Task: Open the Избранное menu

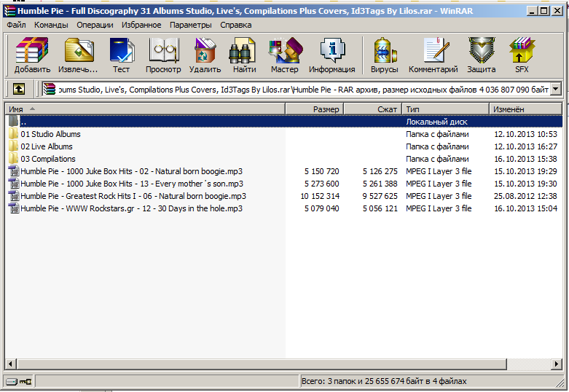Action: [141, 25]
